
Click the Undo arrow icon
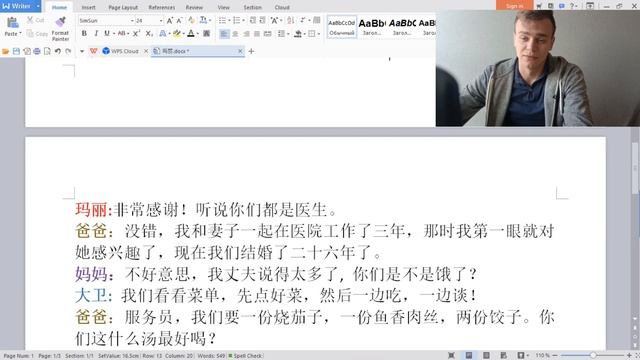pos(58,51)
